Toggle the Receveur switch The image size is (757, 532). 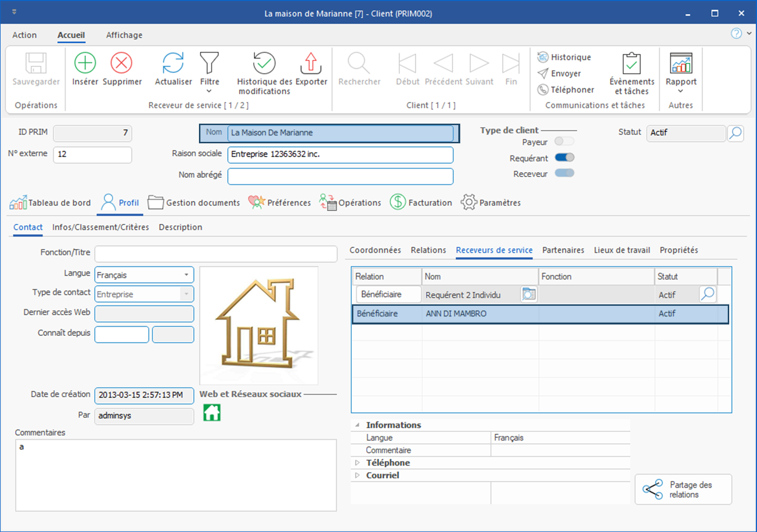point(564,173)
